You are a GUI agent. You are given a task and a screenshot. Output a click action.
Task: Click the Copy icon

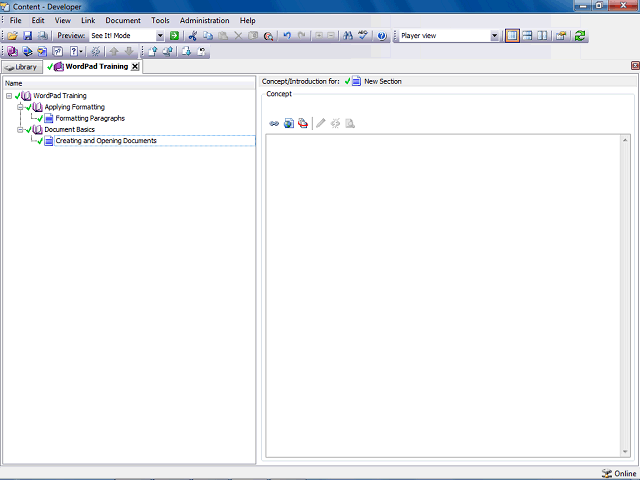click(x=208, y=36)
